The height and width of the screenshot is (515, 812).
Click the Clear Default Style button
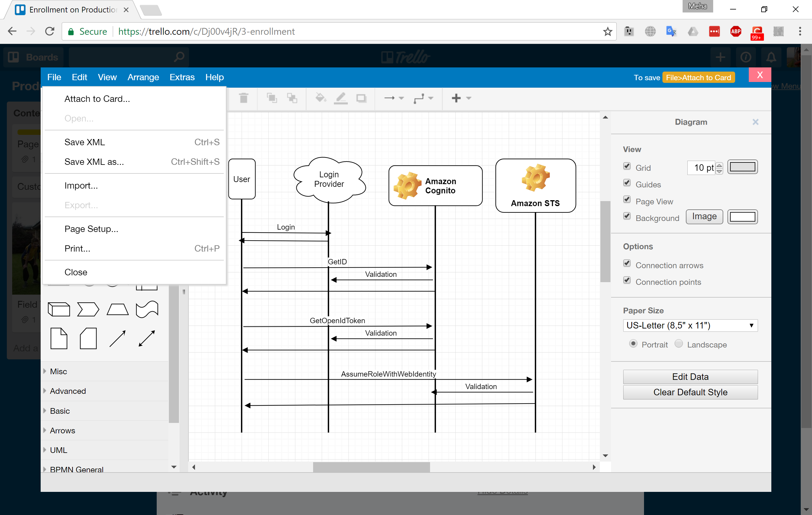[690, 392]
